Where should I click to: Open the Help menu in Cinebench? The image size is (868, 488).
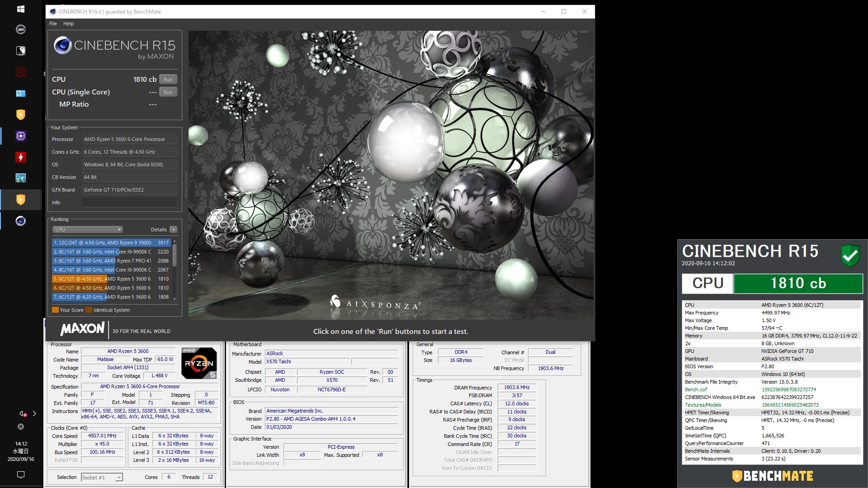pos(68,23)
